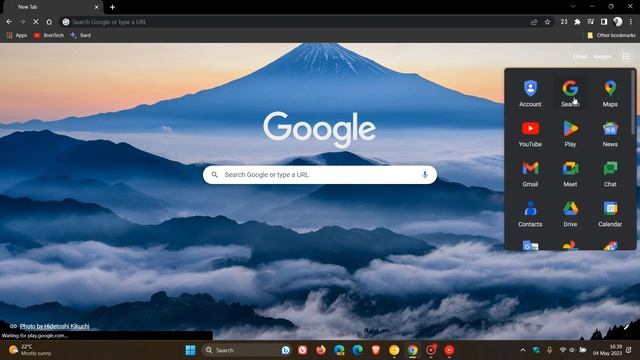640x360 pixels.
Task: Open the Bard bookmark
Action: click(x=81, y=36)
